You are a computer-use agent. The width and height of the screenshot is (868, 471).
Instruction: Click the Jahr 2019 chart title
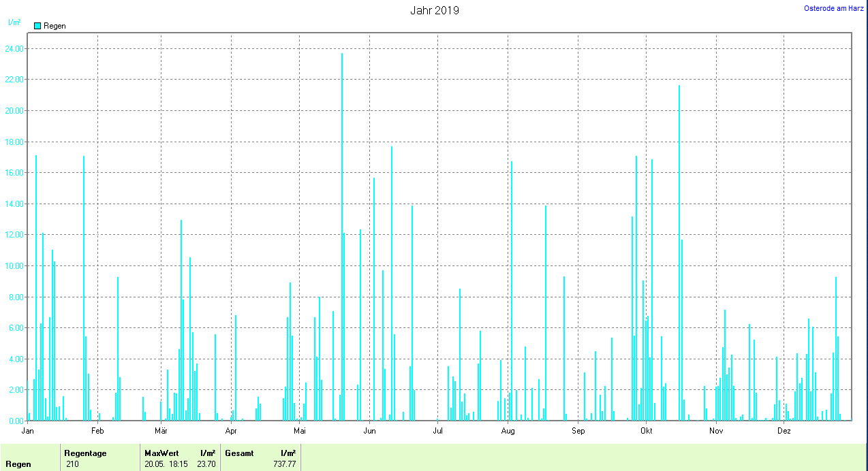coord(434,10)
